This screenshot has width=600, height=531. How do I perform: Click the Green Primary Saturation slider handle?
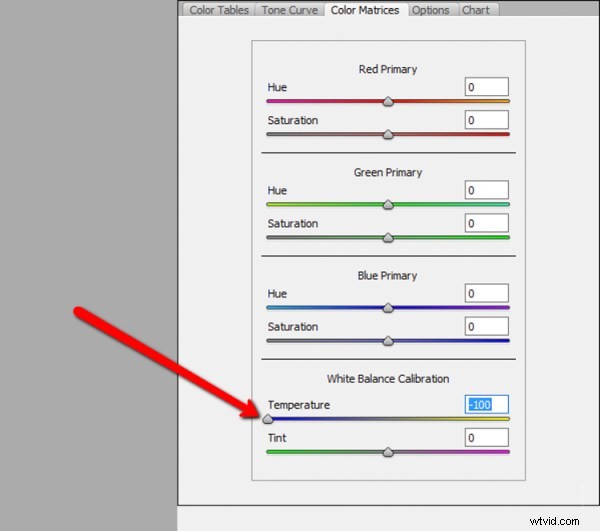tap(388, 237)
